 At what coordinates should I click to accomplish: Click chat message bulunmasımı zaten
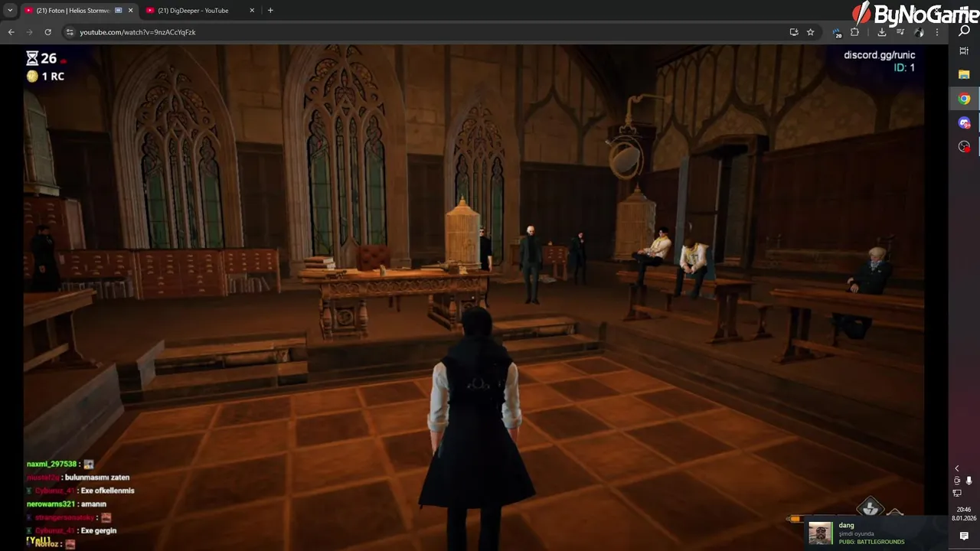click(97, 478)
